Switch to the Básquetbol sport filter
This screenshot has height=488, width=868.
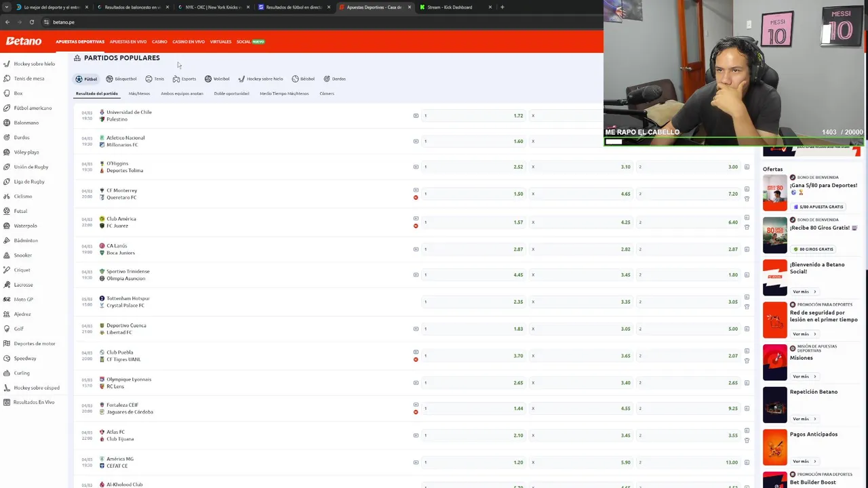(121, 79)
